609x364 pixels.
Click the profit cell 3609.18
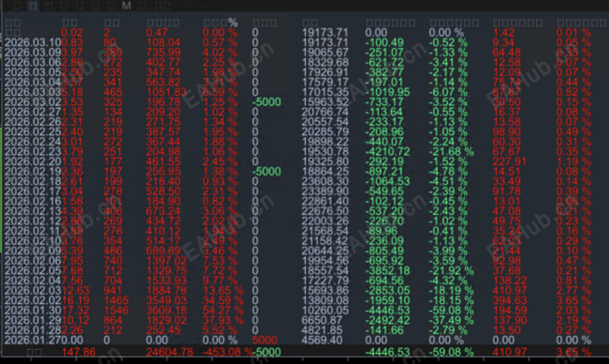point(166,310)
